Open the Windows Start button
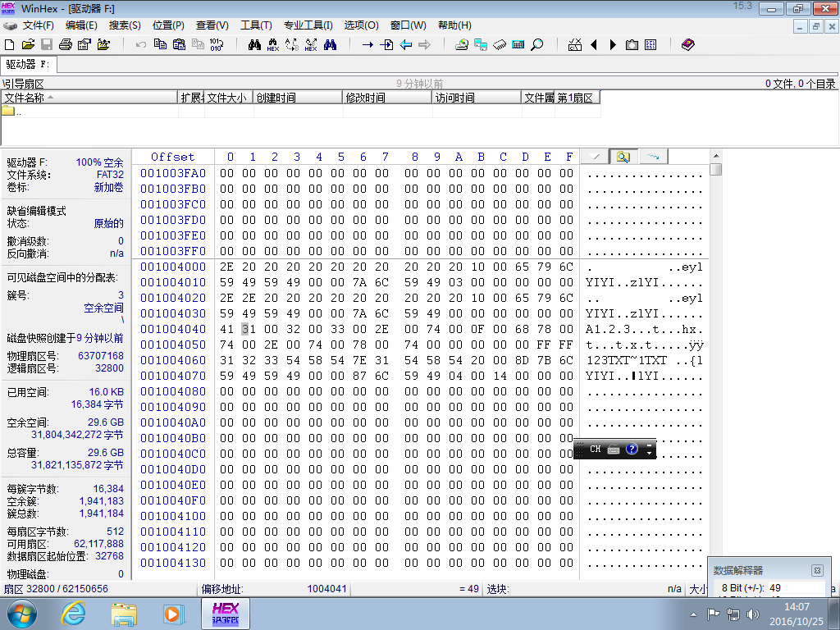 click(x=22, y=614)
